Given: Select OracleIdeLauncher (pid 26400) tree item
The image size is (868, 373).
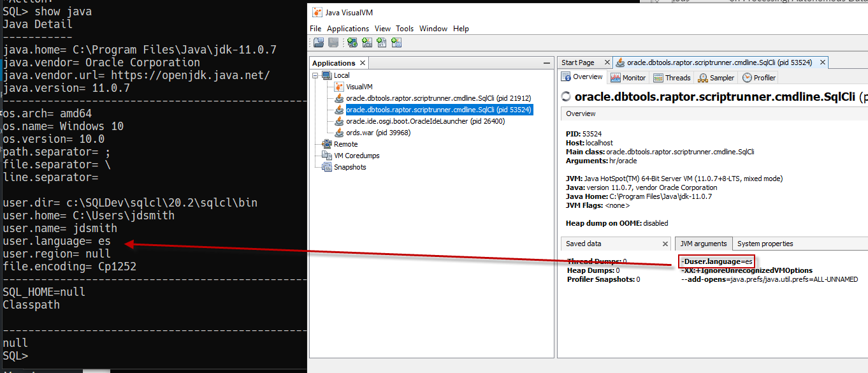Looking at the screenshot, I should point(425,121).
